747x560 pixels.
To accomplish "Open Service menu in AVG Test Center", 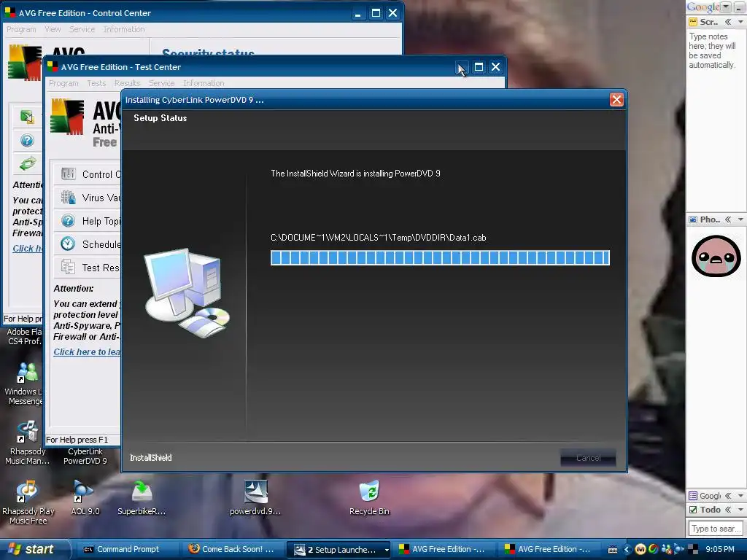I will click(161, 83).
